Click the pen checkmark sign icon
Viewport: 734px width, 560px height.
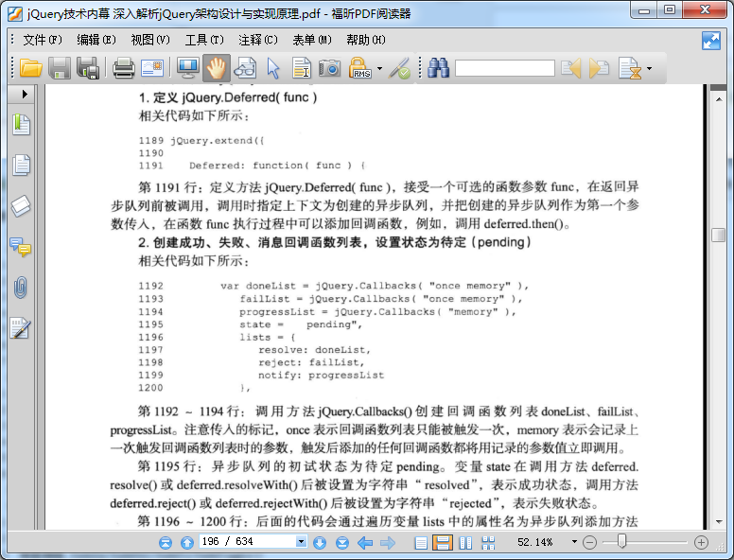pos(399,68)
